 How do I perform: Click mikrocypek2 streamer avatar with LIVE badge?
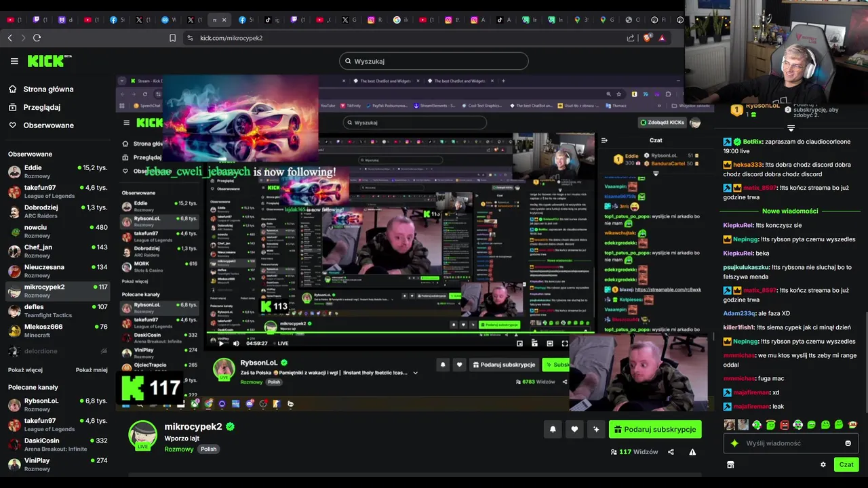pos(143,435)
